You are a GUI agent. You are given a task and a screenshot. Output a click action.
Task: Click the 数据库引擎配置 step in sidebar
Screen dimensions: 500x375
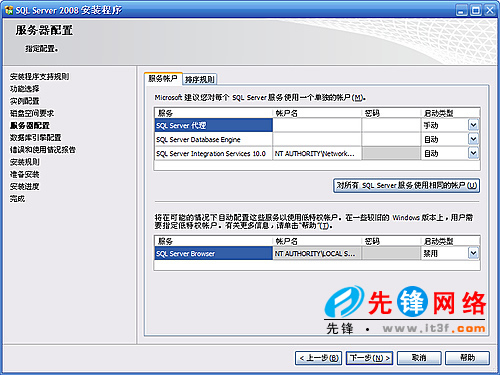35,138
